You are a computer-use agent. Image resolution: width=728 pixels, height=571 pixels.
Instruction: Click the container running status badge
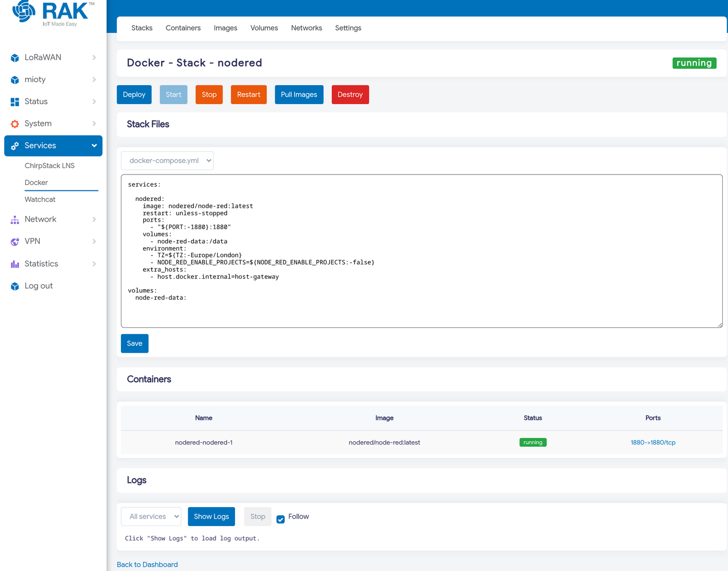pyautogui.click(x=533, y=443)
